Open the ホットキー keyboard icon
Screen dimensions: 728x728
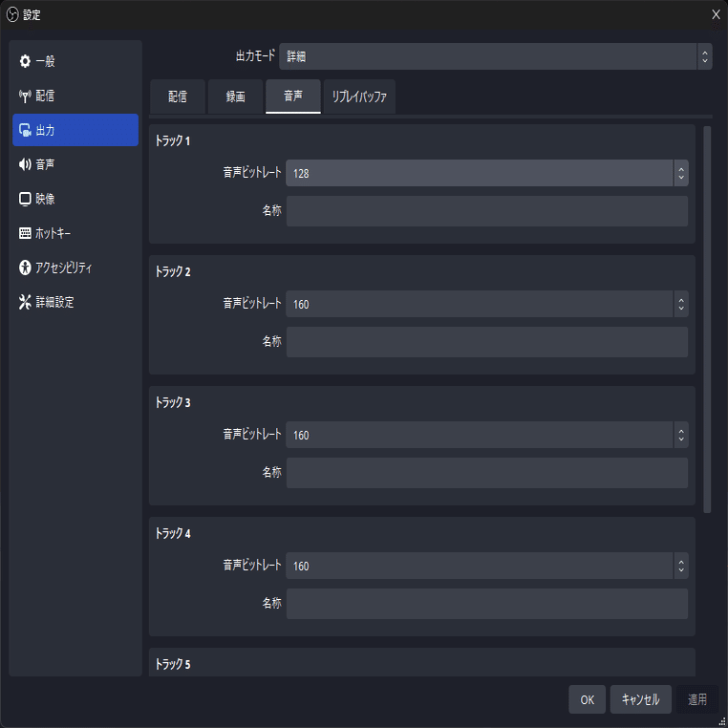(x=25, y=233)
